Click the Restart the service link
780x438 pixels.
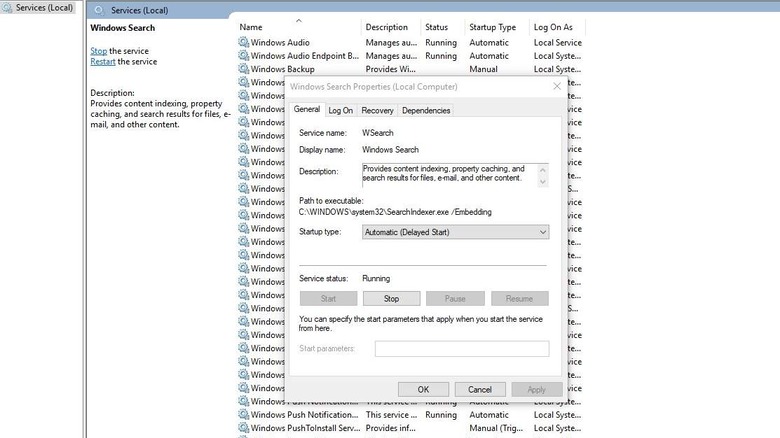pyautogui.click(x=102, y=62)
